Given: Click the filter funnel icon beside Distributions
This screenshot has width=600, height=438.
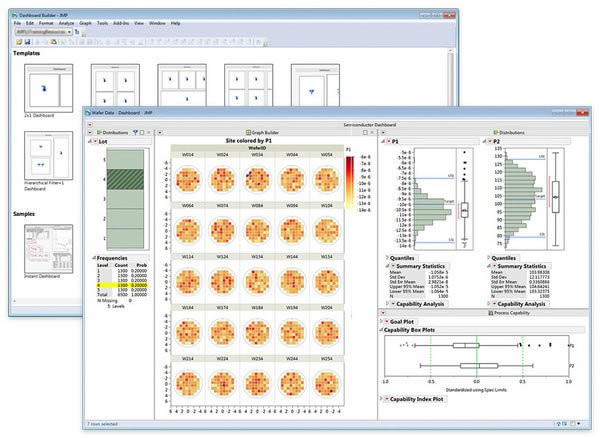Looking at the screenshot, I should 136,131.
